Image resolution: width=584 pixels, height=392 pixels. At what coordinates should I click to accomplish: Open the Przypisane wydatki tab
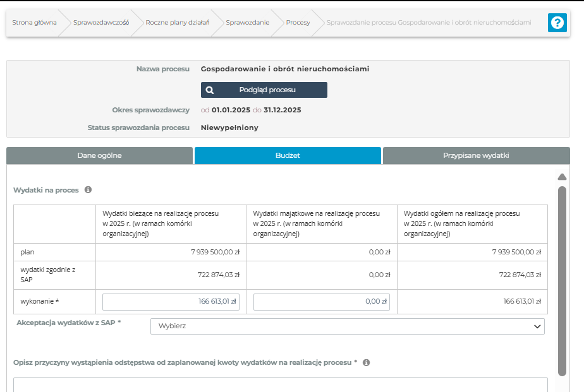tap(476, 155)
